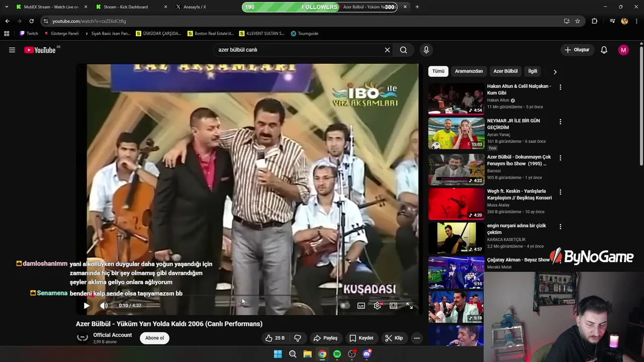Open the Chrome extensions puzzle icon
Screen dimensions: 644x362
point(594,21)
